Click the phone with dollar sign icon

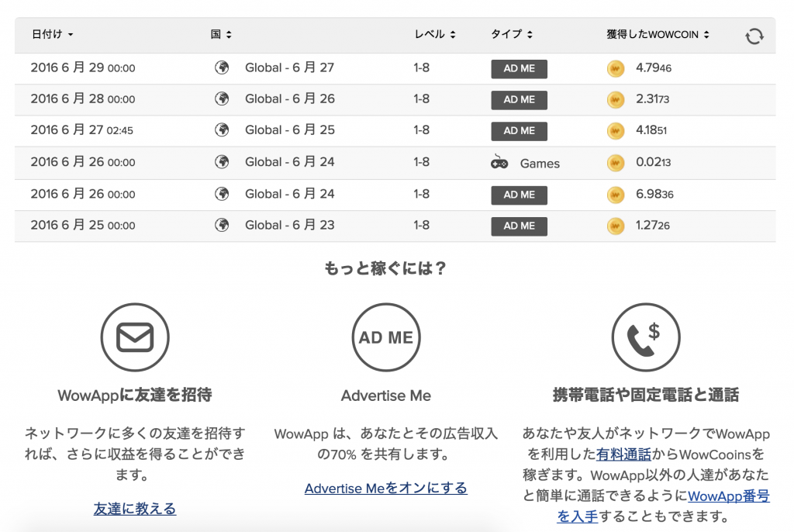click(646, 337)
